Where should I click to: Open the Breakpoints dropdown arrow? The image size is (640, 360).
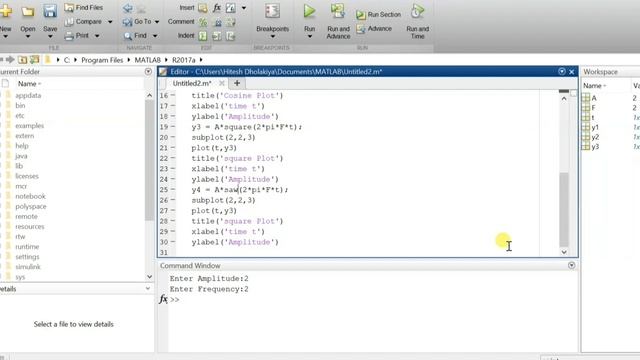[x=272, y=37]
